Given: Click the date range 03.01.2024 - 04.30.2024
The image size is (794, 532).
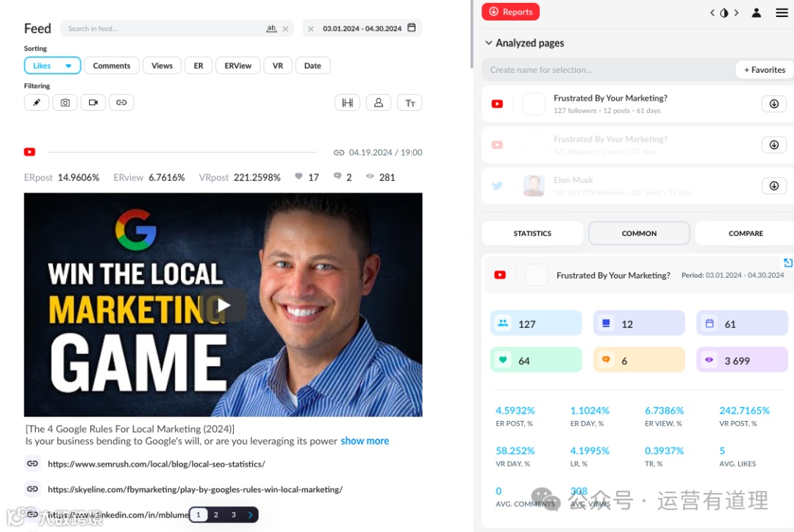Looking at the screenshot, I should click(362, 29).
